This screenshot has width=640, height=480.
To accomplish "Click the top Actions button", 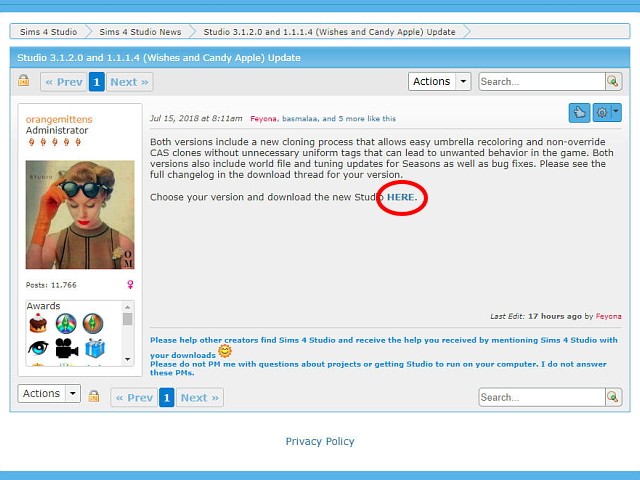I will [x=432, y=81].
